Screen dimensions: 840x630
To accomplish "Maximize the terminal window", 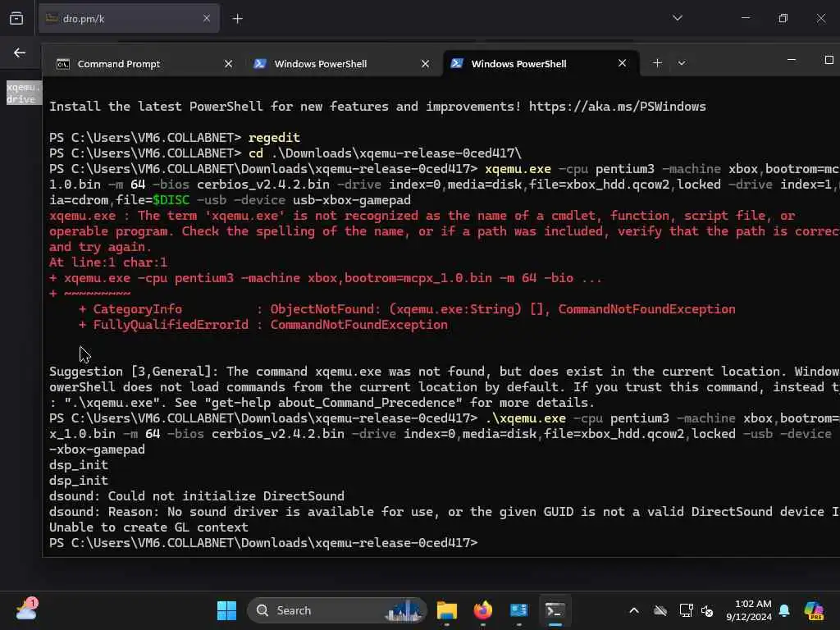I will [x=829, y=59].
